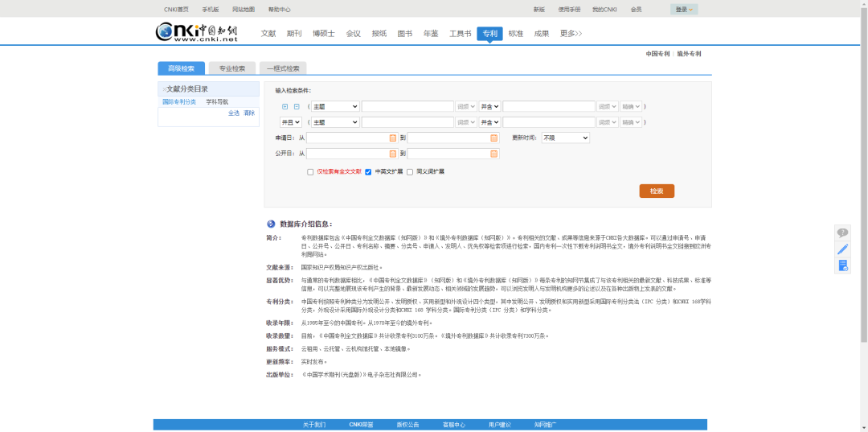The image size is (868, 432).
Task: Select 专利 in main navigation
Action: coord(490,34)
